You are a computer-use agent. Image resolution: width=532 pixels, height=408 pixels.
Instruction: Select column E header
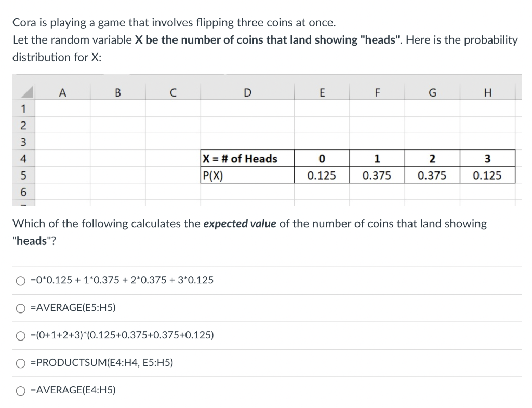click(322, 92)
